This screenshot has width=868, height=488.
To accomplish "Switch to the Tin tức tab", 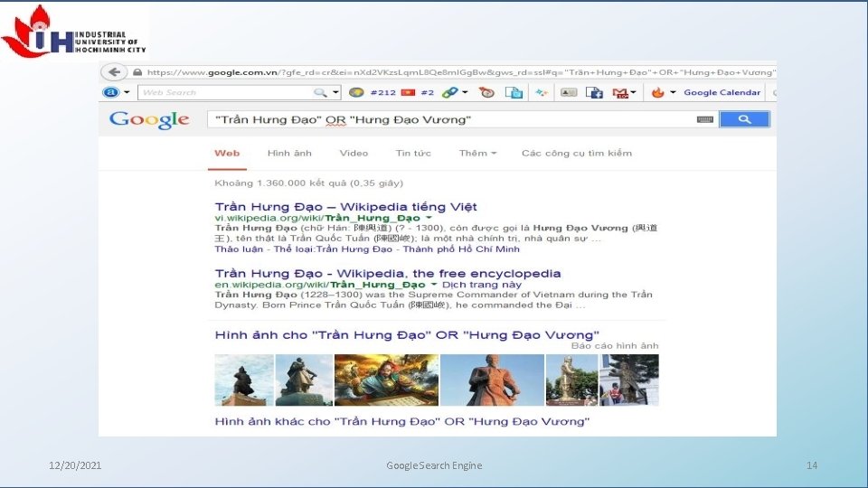I will [413, 154].
